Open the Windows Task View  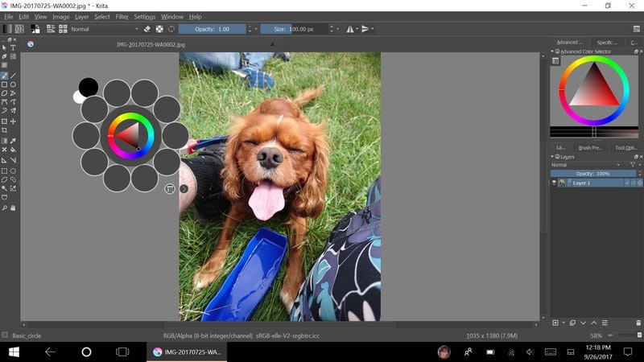click(x=122, y=352)
